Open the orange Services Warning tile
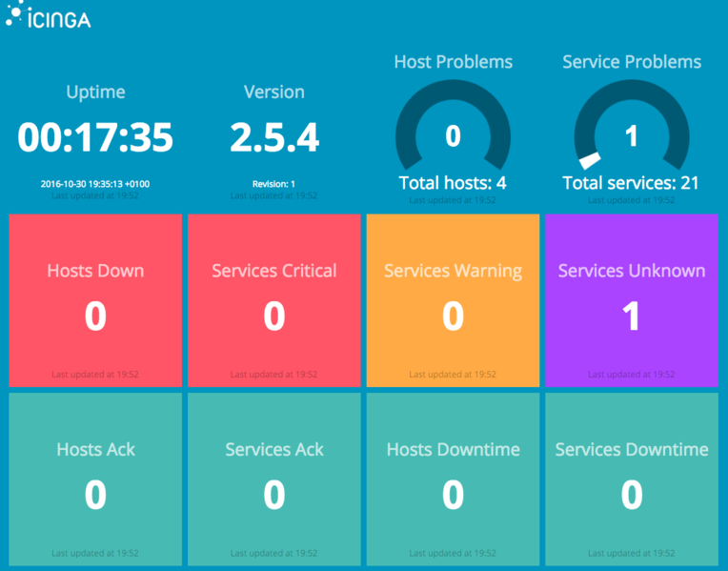This screenshot has height=571, width=728. (453, 300)
